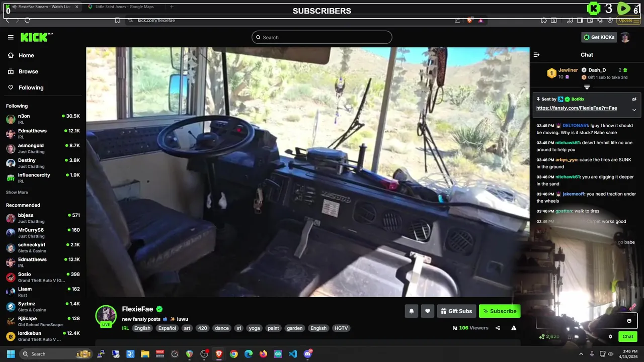Expand pinned message chevron
The width and height of the screenshot is (644, 362).
point(634,110)
